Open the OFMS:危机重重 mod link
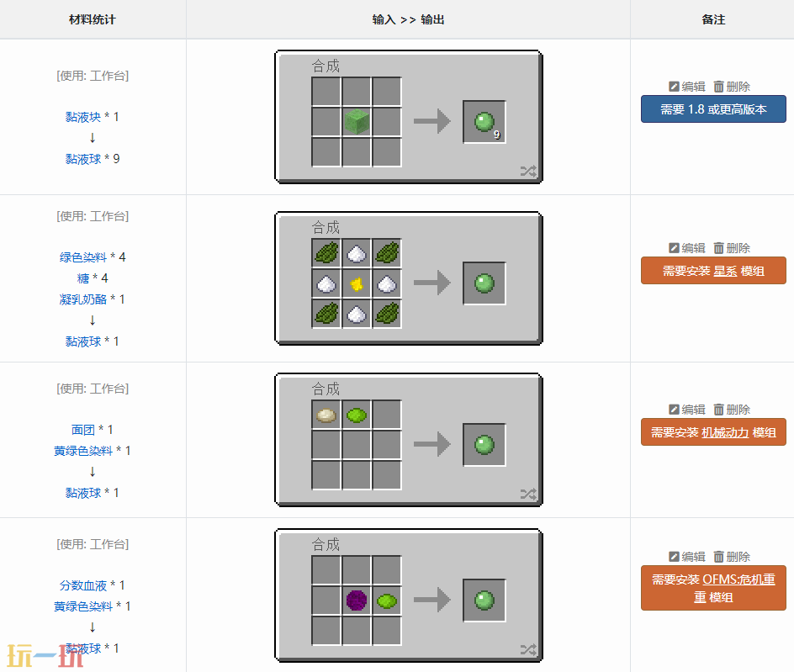This screenshot has height=672, width=794. [738, 579]
